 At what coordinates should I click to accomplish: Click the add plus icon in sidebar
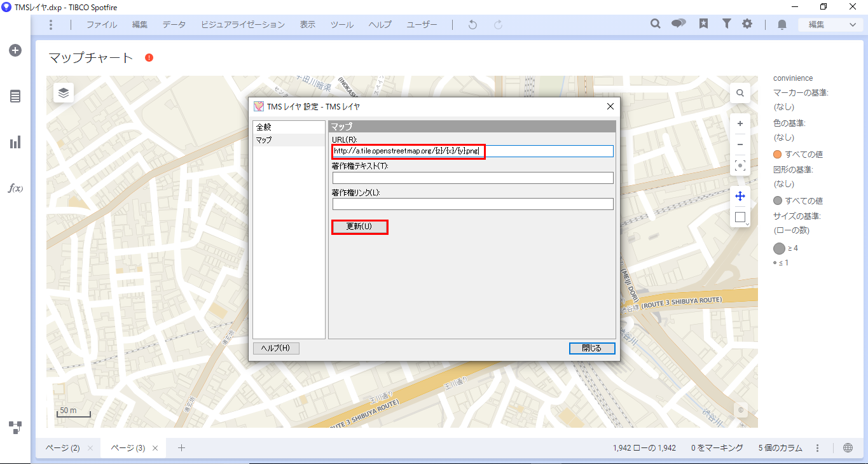(15, 50)
